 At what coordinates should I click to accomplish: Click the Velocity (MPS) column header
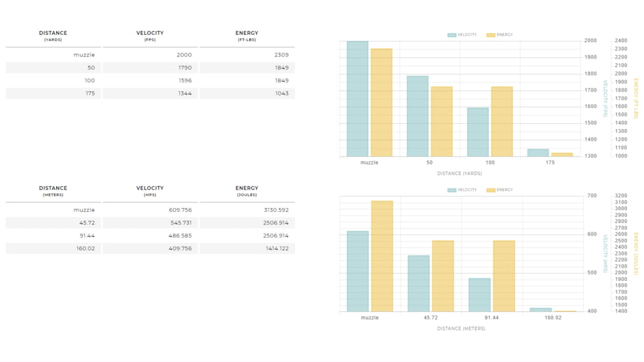pyautogui.click(x=150, y=191)
